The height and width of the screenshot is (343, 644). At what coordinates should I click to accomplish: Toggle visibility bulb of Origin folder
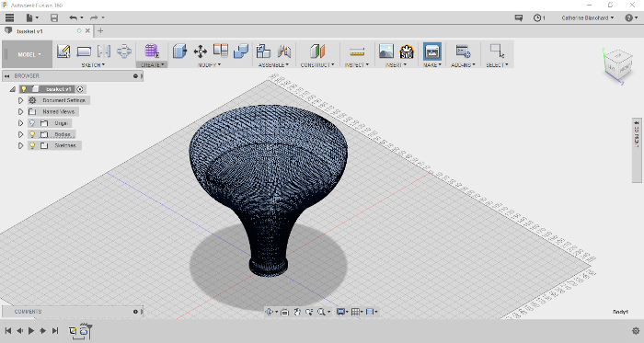pyautogui.click(x=32, y=123)
